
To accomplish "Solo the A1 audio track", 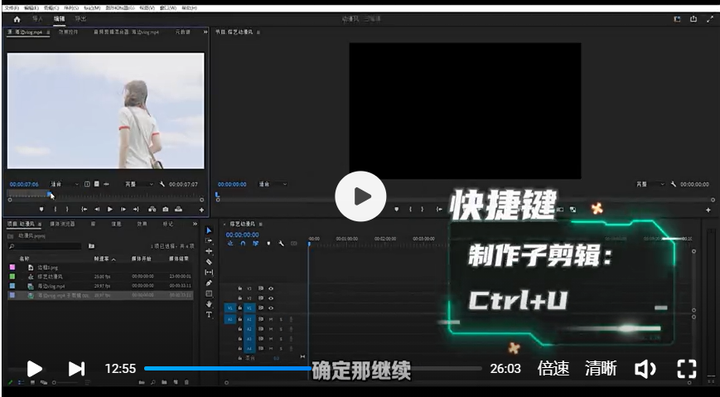I will tap(281, 319).
